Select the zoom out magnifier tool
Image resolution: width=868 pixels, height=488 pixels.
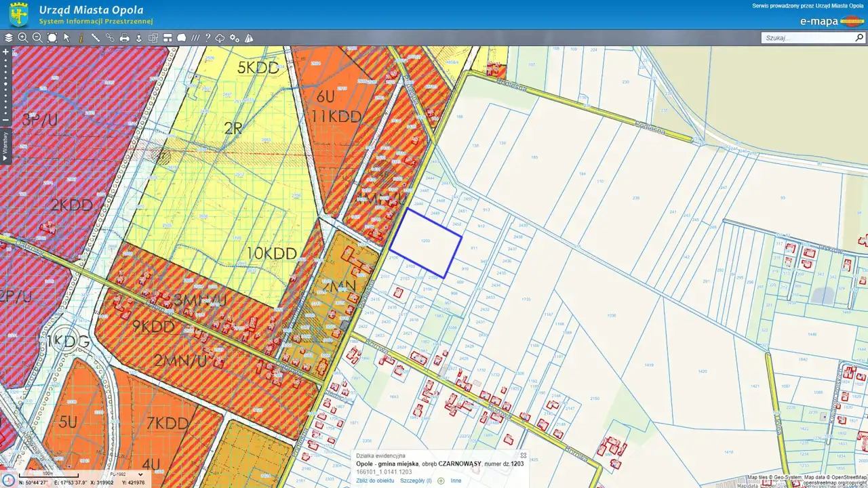pos(37,38)
